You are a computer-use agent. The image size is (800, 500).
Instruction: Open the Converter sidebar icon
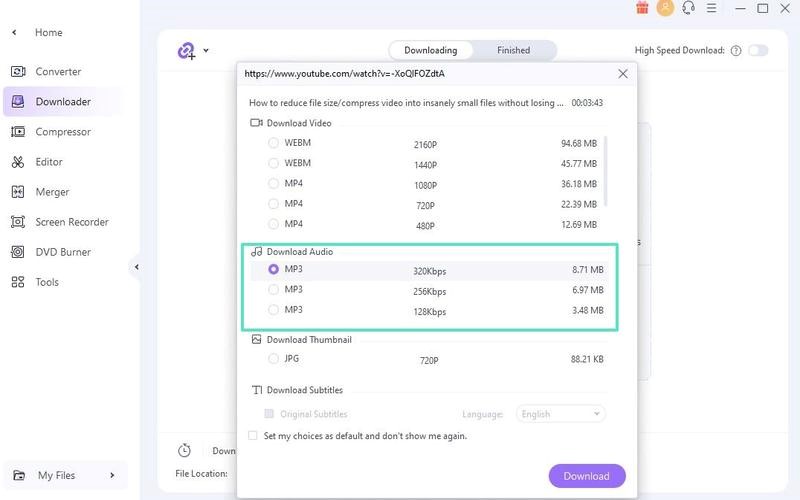[x=17, y=72]
